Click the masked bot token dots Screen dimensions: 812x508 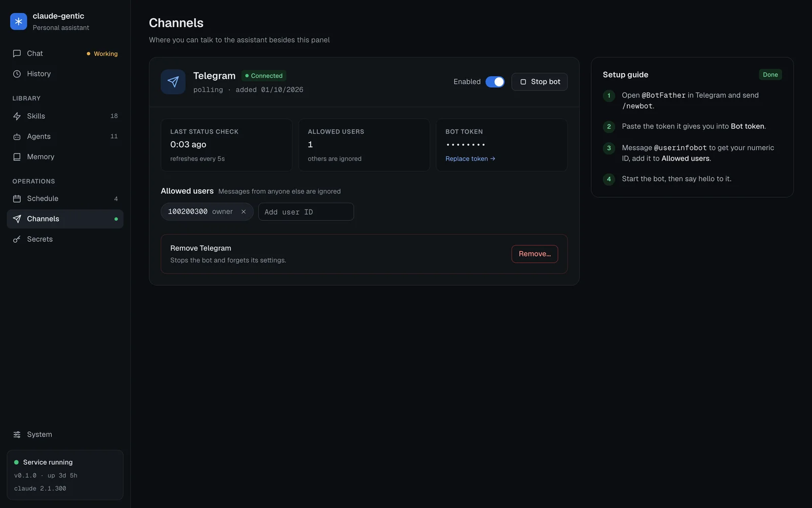465,145
